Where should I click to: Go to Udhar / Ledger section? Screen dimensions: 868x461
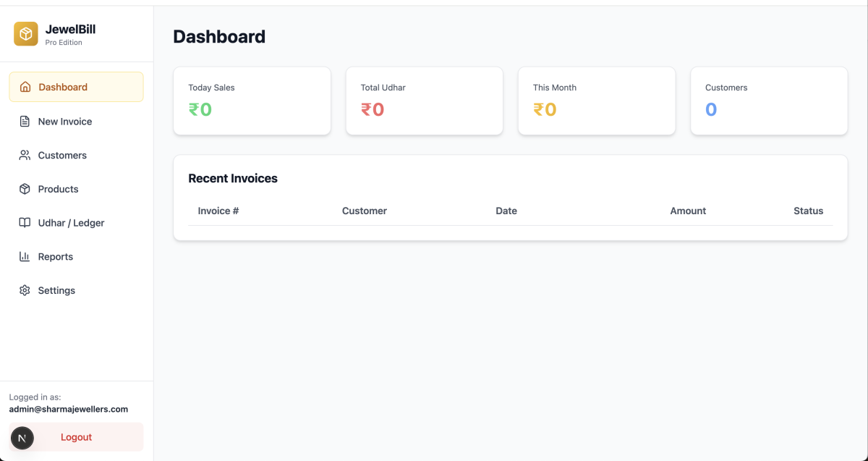71,223
